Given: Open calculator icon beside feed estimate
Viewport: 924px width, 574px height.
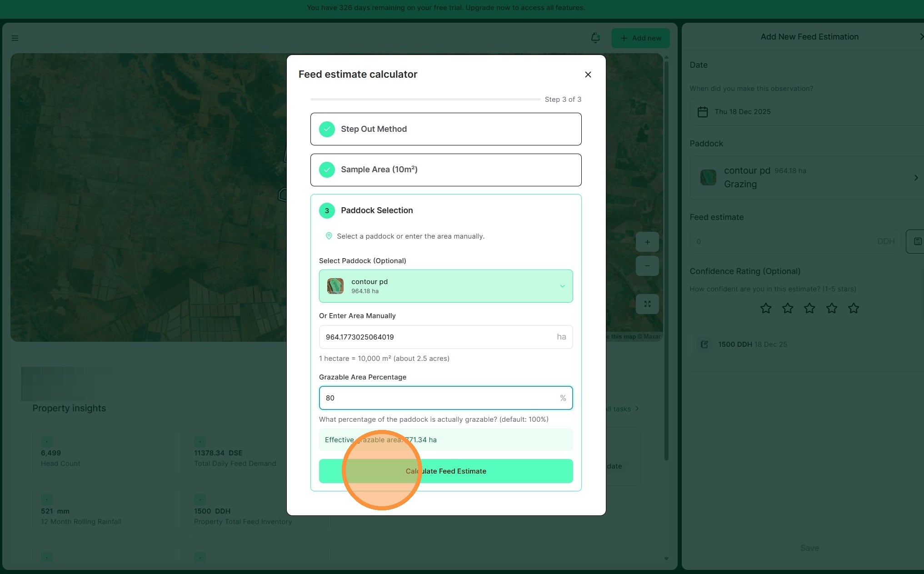Looking at the screenshot, I should [x=917, y=241].
